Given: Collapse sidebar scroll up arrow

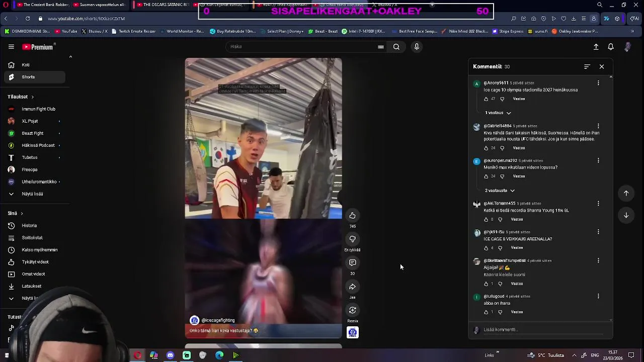Looking at the screenshot, I should click(x=70, y=57).
